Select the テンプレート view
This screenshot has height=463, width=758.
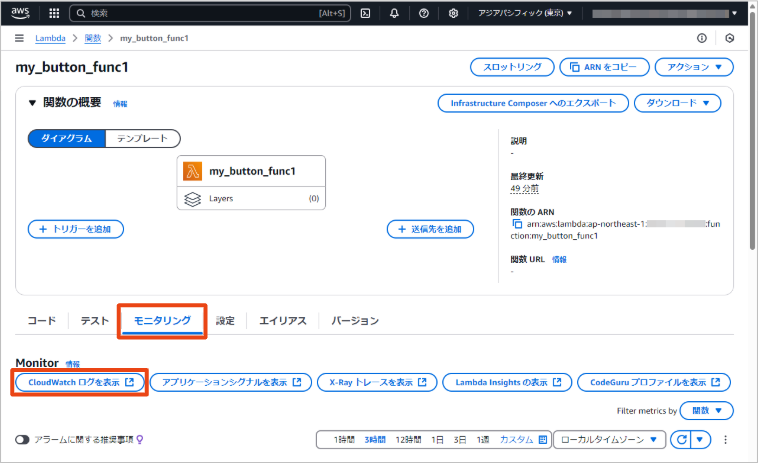143,138
